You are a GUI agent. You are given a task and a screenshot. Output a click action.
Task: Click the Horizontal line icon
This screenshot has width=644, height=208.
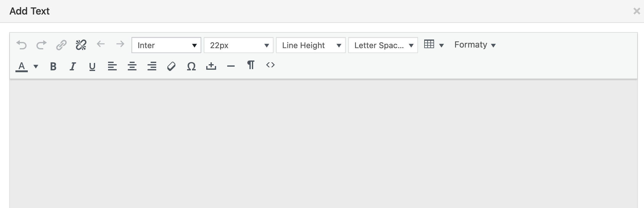pyautogui.click(x=231, y=66)
